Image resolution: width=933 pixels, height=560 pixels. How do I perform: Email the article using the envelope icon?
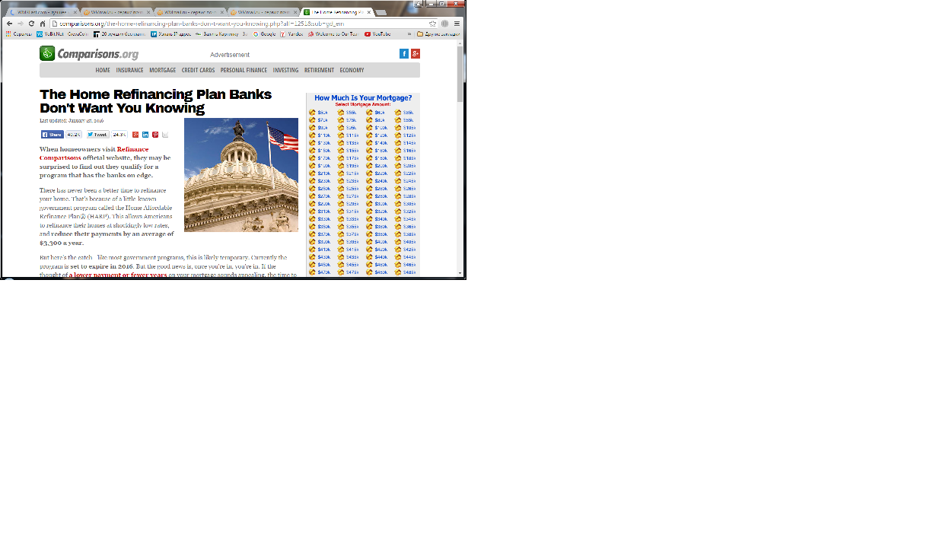click(x=165, y=135)
